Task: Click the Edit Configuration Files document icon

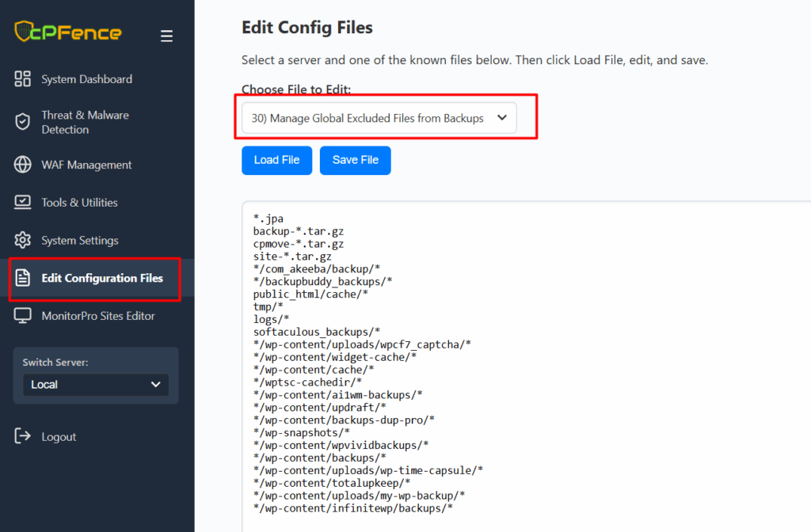Action: click(x=23, y=278)
